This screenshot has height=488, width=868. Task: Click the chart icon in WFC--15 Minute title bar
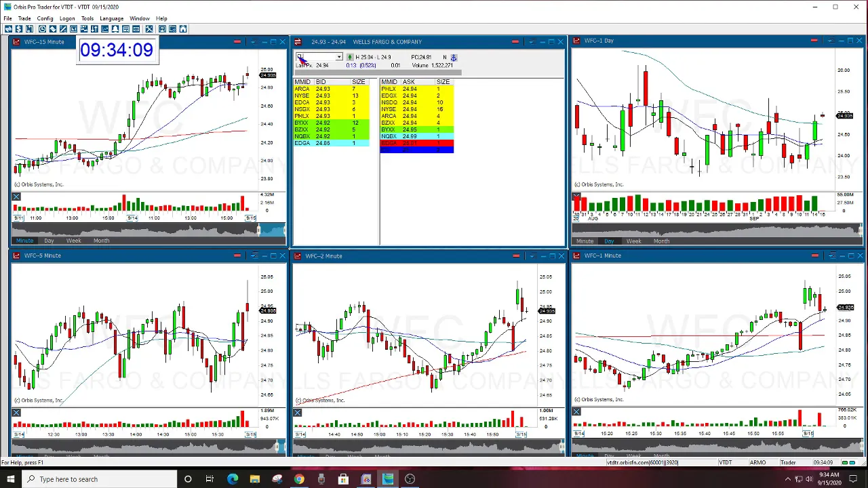coord(16,41)
